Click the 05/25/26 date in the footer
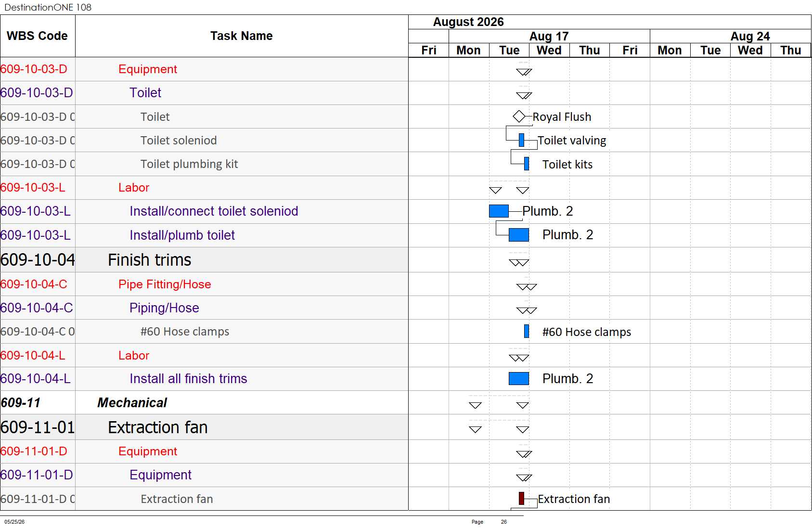The image size is (812, 528). pos(14,522)
